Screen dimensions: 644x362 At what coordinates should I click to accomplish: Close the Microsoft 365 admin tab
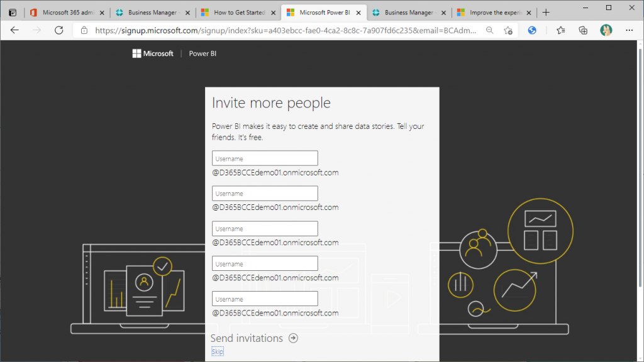point(102,13)
